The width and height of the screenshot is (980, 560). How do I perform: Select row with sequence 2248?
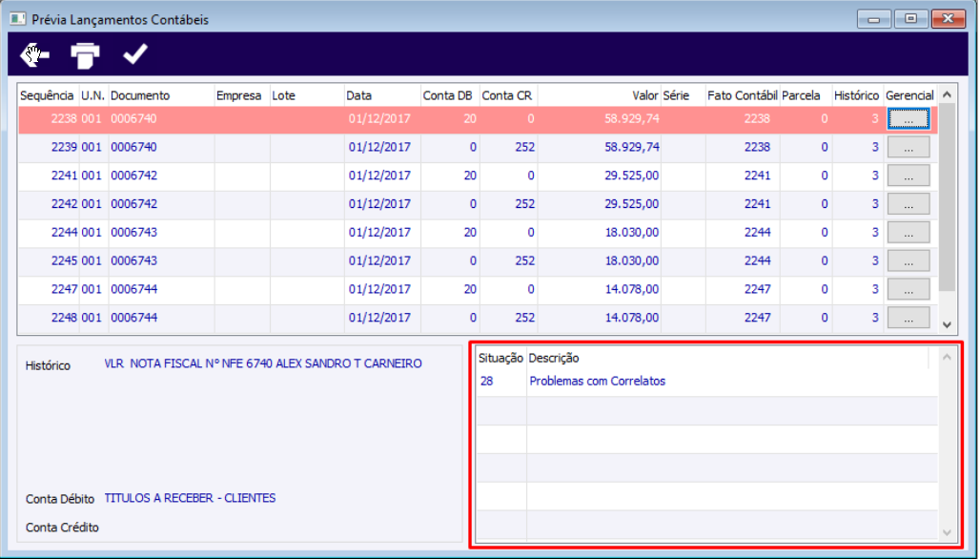click(x=479, y=318)
